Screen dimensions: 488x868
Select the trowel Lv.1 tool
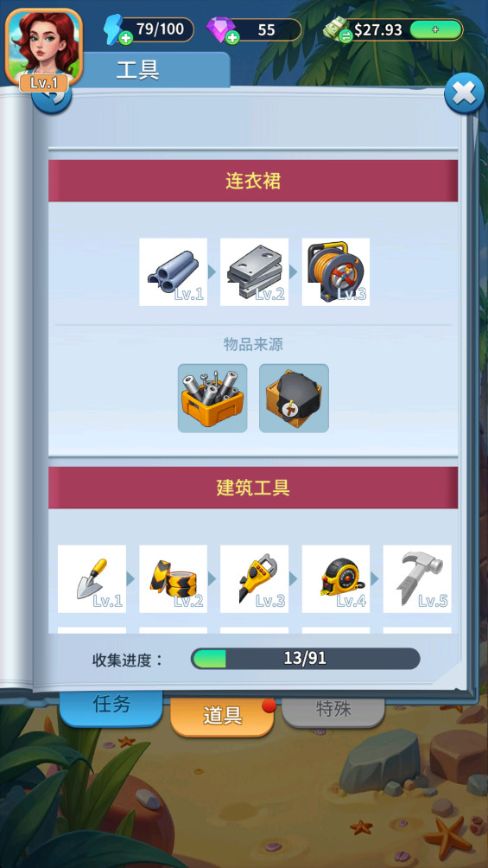[x=92, y=579]
